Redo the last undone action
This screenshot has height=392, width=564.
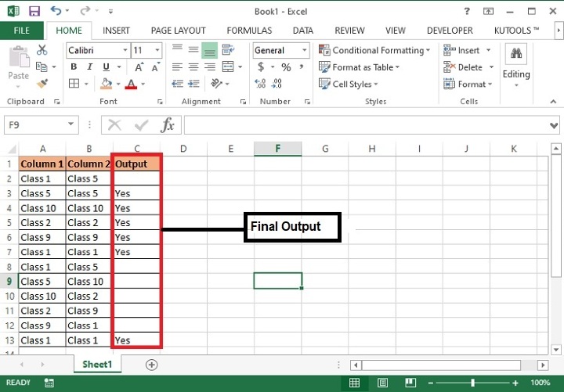(85, 11)
